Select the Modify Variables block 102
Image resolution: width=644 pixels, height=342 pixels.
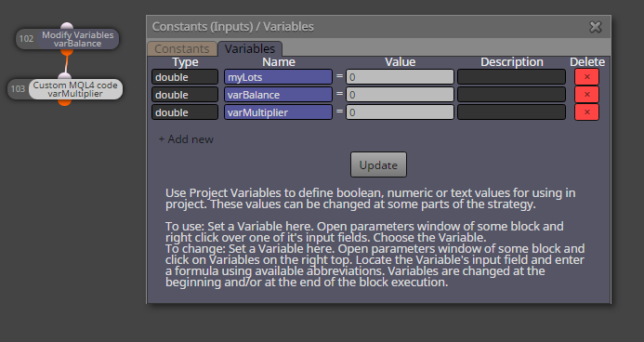click(68, 39)
